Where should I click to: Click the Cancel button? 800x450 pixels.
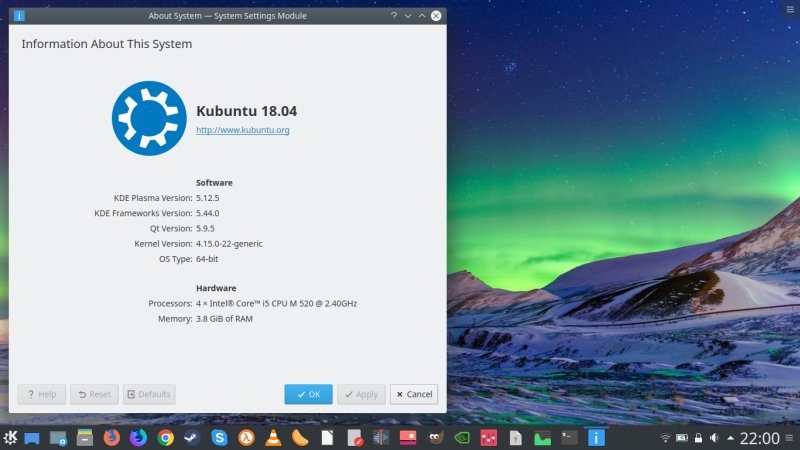(x=413, y=394)
